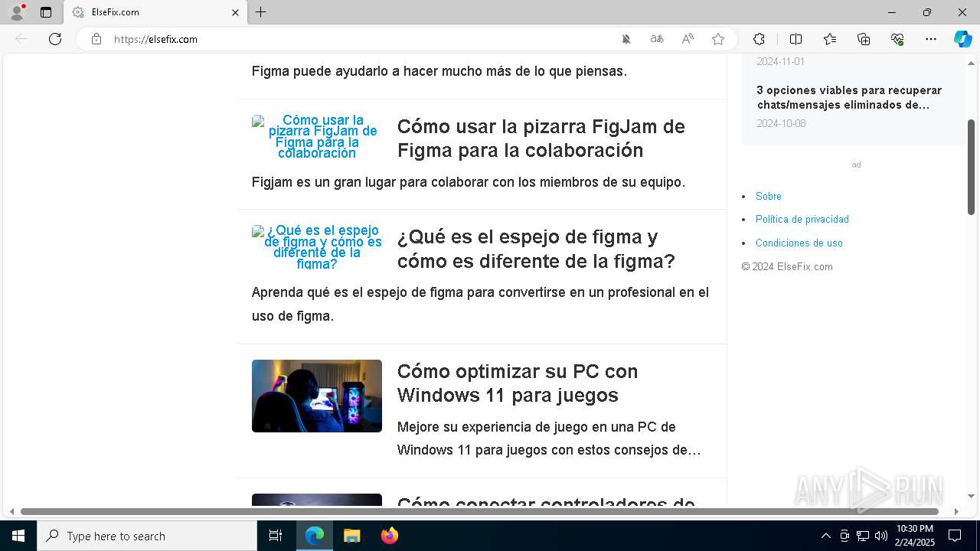Image resolution: width=980 pixels, height=551 pixels.
Task: Open a new tab with the plus button
Action: coord(261,12)
